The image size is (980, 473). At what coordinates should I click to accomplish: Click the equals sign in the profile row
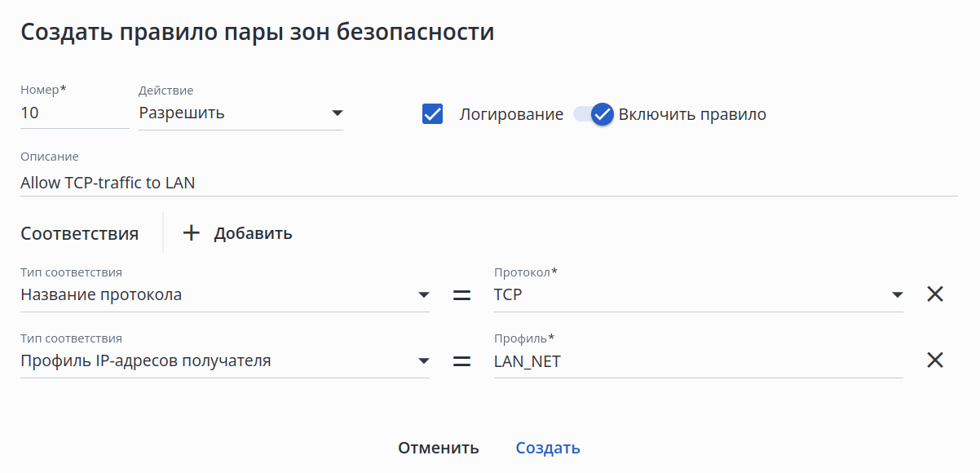pyautogui.click(x=461, y=361)
